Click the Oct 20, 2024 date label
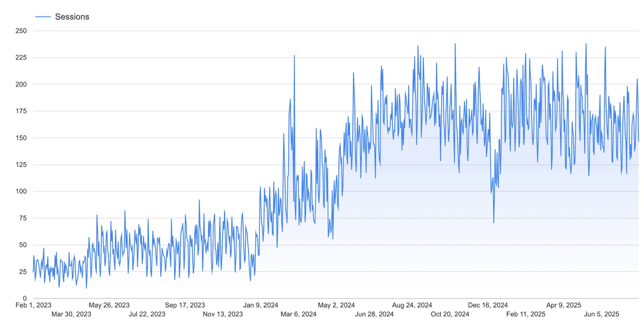 (x=450, y=314)
